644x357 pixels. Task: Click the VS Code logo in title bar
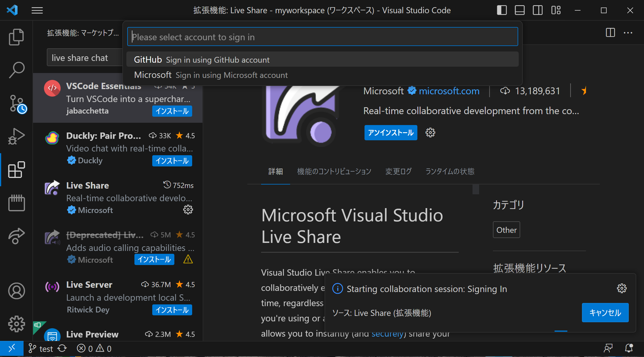[12, 10]
